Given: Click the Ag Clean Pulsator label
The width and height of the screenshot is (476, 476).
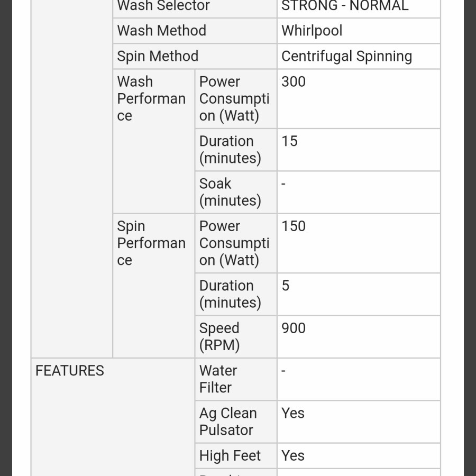Looking at the screenshot, I should 228,422.
